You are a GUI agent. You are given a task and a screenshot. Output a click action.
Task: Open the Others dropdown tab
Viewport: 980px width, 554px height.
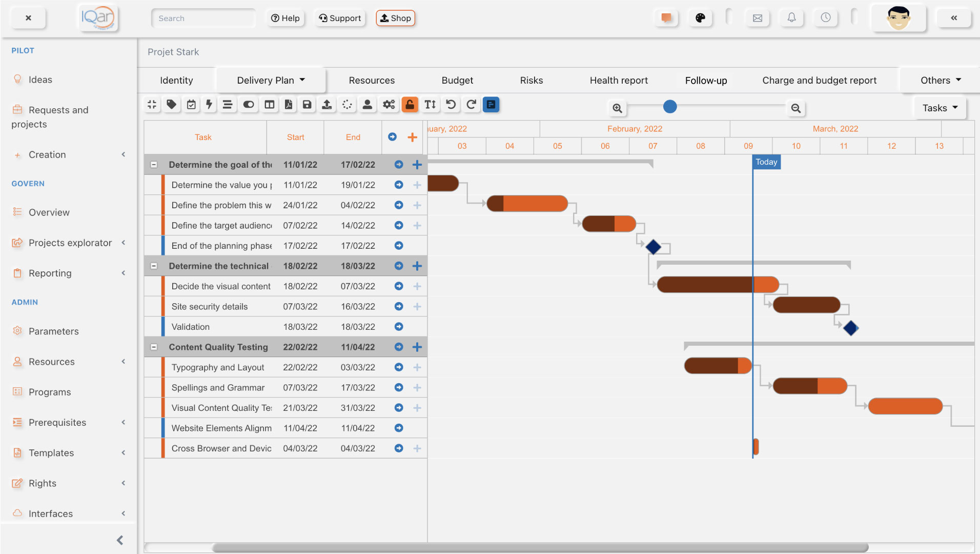click(x=941, y=80)
